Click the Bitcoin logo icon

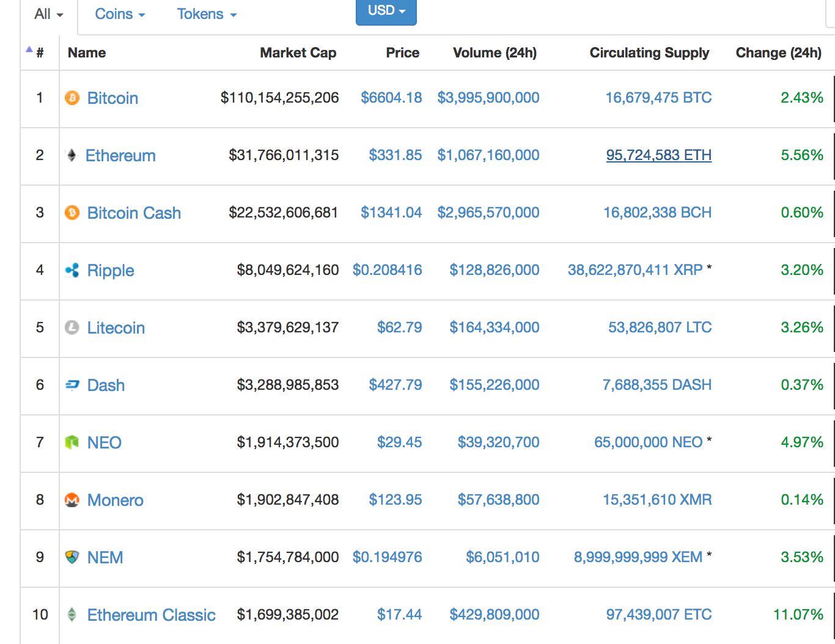point(72,98)
